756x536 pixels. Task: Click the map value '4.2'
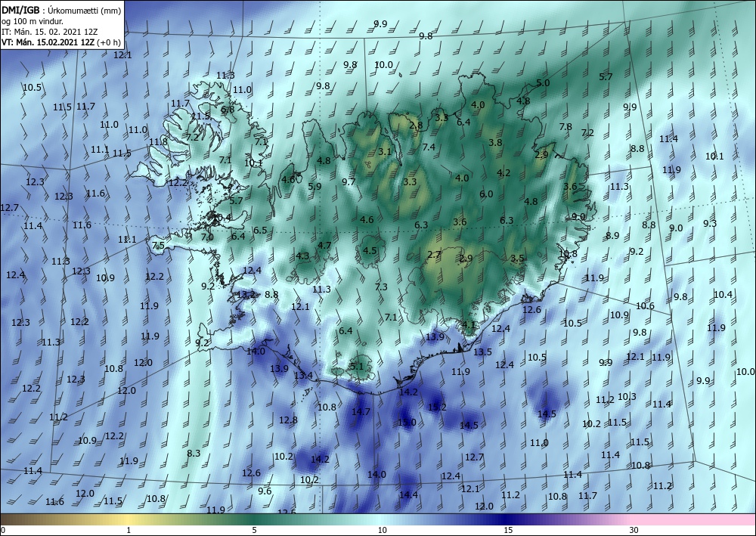coord(503,172)
